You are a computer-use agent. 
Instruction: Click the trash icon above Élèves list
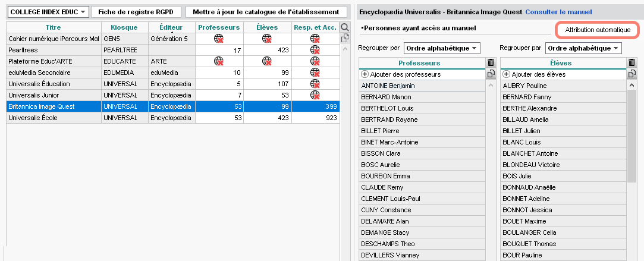tap(632, 63)
